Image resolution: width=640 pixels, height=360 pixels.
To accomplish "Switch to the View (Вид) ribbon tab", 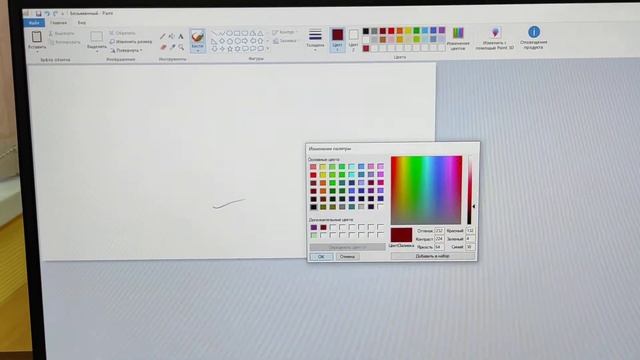I will click(x=82, y=23).
